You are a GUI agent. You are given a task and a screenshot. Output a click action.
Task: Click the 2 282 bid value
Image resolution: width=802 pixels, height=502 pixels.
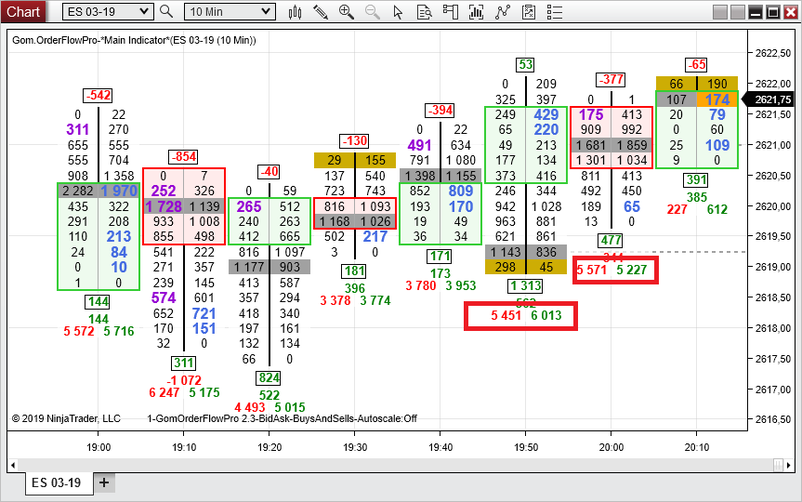point(78,191)
